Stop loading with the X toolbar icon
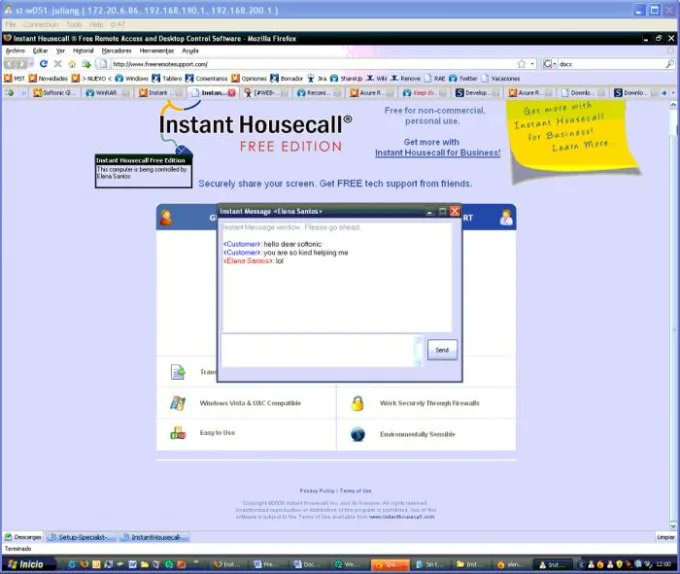This screenshot has width=680, height=574. point(58,64)
